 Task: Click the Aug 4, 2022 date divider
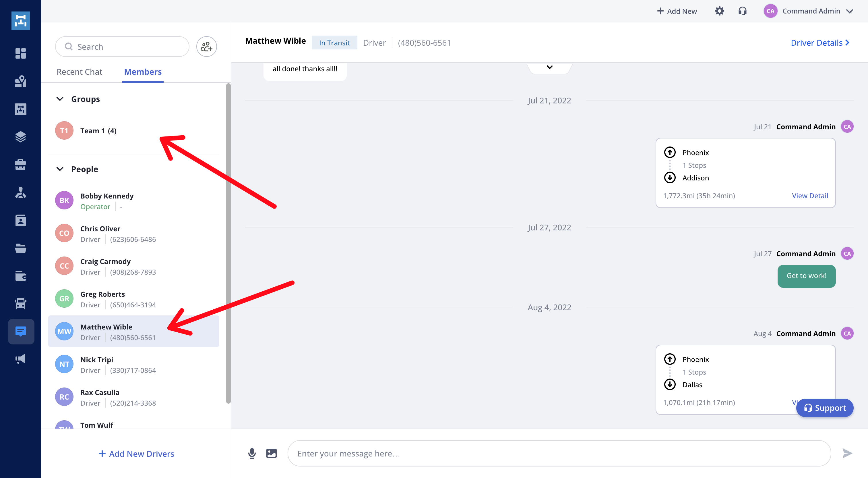[x=549, y=307]
